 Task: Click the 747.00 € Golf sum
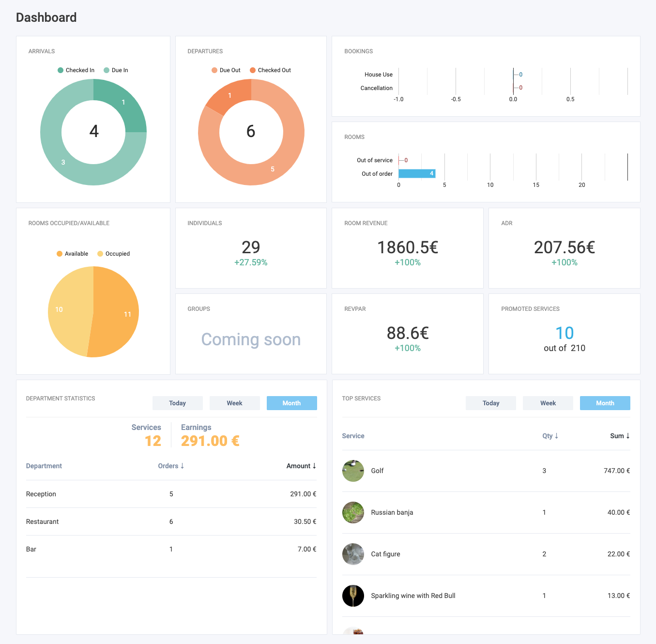pos(617,471)
